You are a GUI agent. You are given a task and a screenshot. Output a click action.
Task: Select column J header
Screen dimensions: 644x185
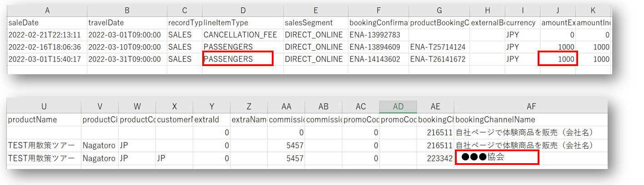coord(558,10)
